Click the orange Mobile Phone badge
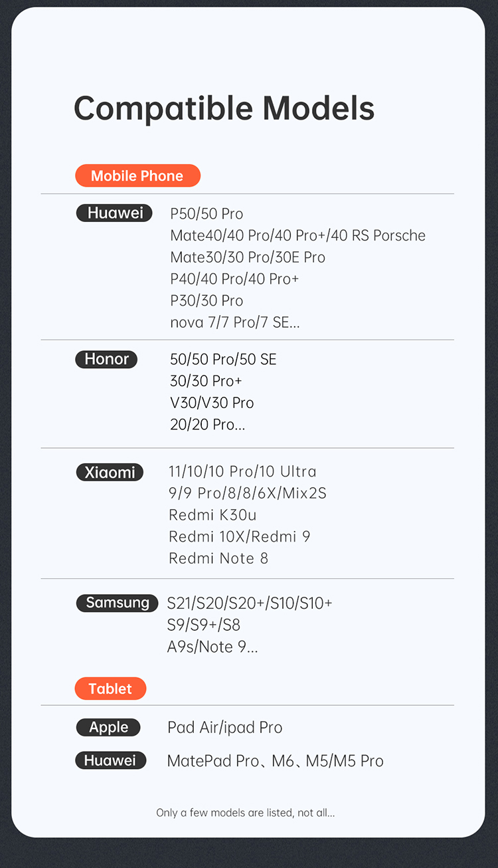This screenshot has width=498, height=868. tap(137, 176)
